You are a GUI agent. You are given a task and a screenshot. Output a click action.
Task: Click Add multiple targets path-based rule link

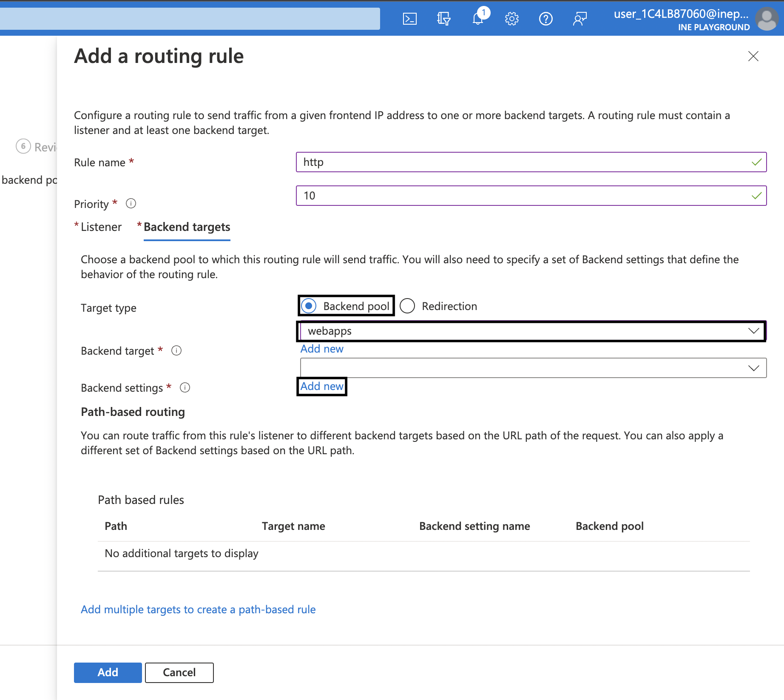point(198,609)
